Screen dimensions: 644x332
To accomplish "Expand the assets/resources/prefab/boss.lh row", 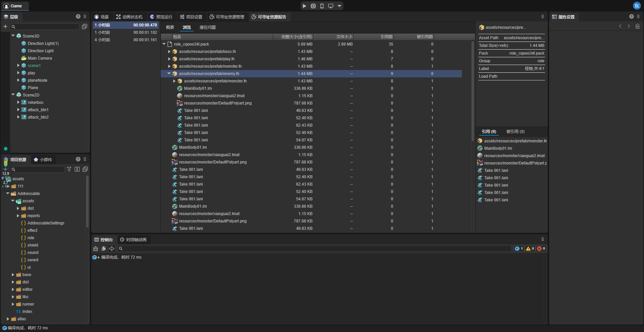I will pos(169,51).
